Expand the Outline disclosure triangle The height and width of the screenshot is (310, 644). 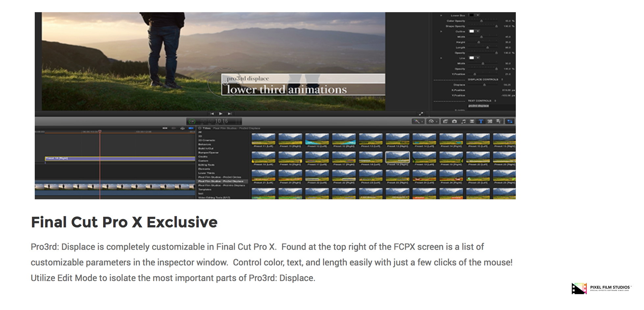(441, 32)
